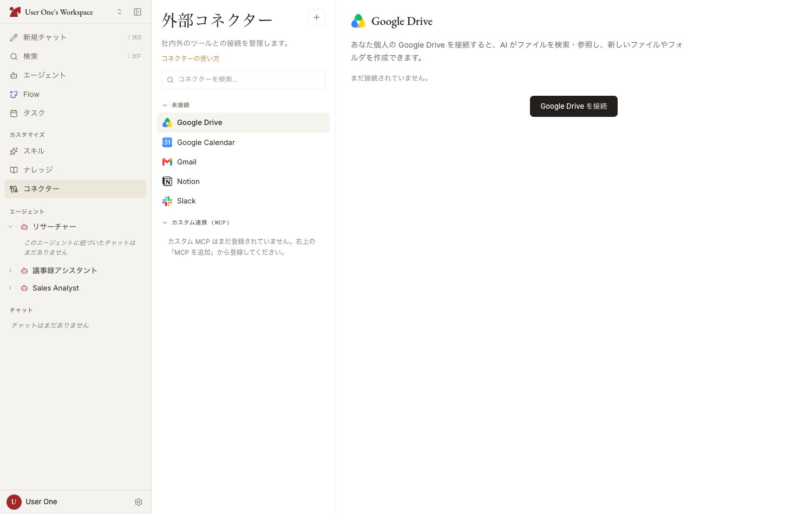Open the スキル section
Image resolution: width=812 pixels, height=514 pixels.
pos(75,151)
